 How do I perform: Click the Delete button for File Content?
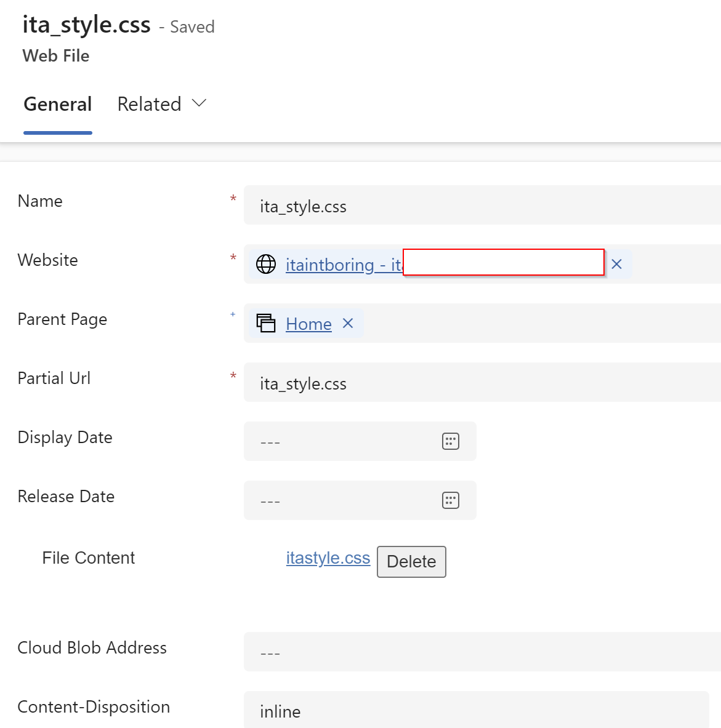[411, 561]
